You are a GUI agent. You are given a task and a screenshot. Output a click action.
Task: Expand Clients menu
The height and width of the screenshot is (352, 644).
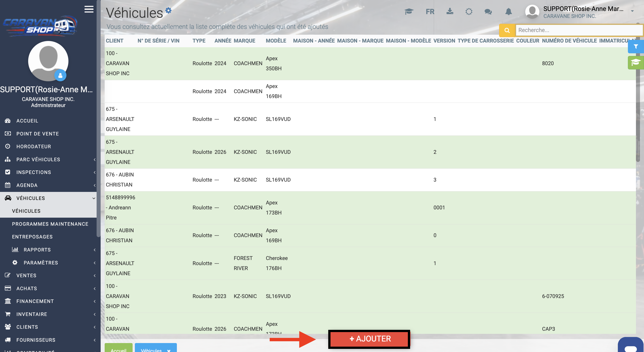tap(48, 327)
